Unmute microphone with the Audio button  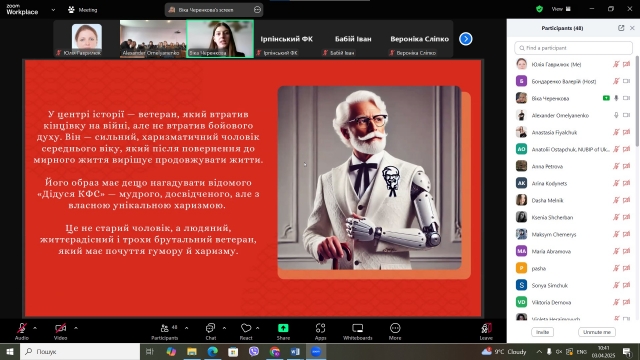[22, 331]
